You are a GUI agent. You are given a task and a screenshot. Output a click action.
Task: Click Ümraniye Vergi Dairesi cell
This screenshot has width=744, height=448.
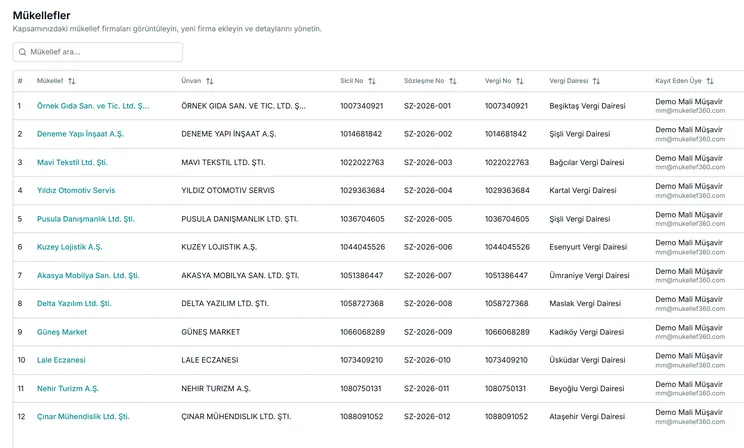pos(589,275)
